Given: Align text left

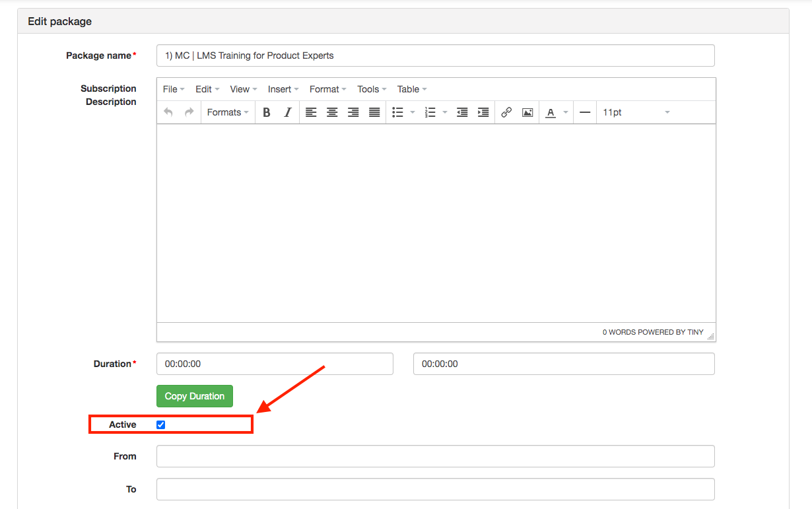Looking at the screenshot, I should 311,112.
